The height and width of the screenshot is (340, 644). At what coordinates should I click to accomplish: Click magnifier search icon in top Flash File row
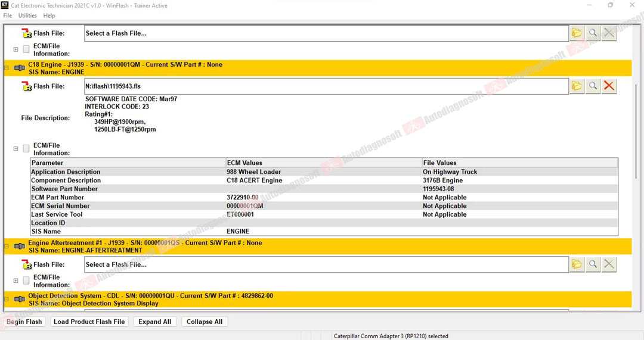coord(593,33)
